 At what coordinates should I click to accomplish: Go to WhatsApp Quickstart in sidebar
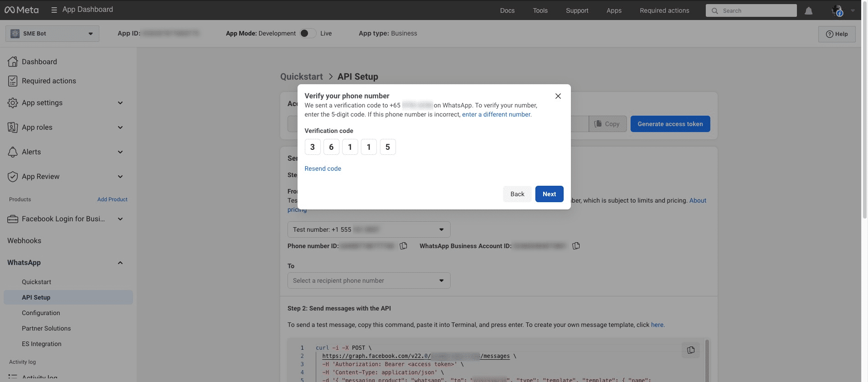[x=36, y=282]
